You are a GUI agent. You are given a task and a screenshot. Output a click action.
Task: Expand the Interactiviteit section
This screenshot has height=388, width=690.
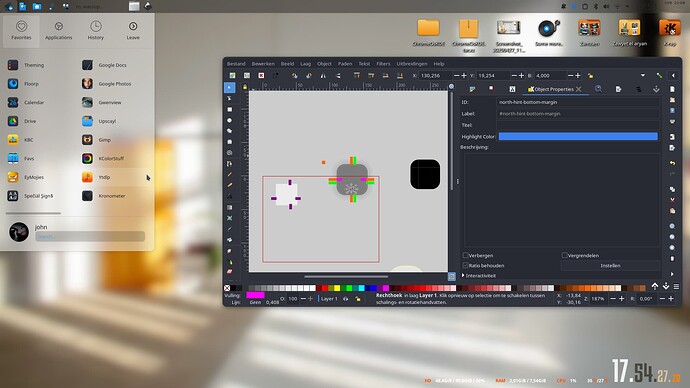(x=478, y=275)
